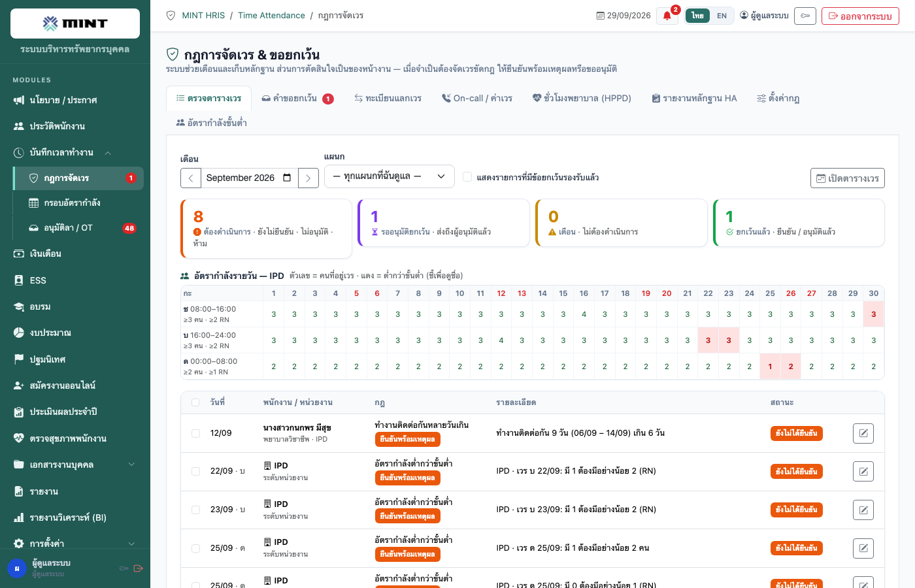Click the budget pie chart icon

click(x=19, y=333)
